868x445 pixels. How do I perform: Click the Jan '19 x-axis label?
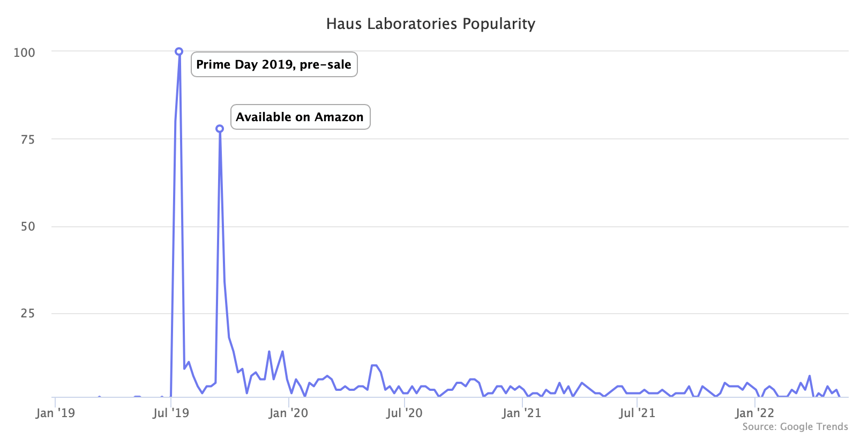click(55, 413)
